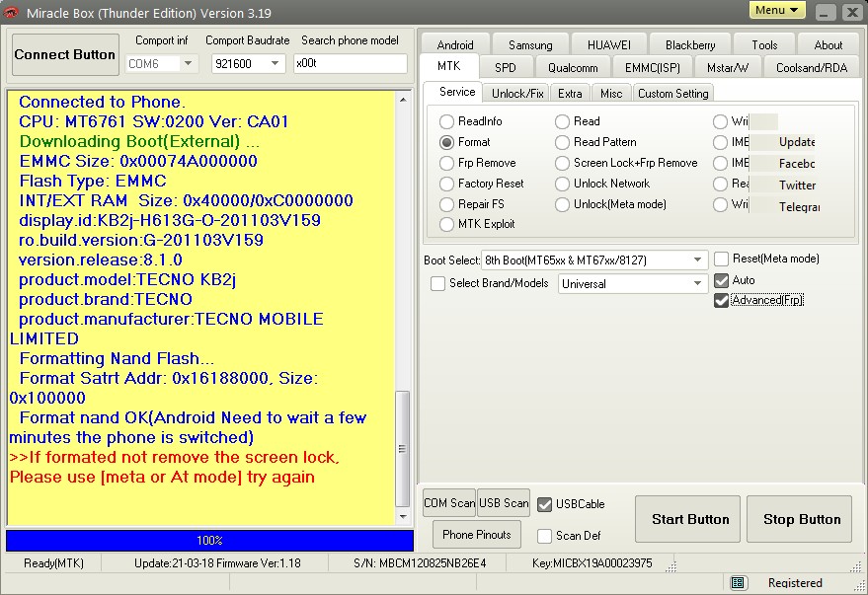Disable the Advanced(Frp) checkbox
This screenshot has height=595, width=868.
click(x=721, y=300)
